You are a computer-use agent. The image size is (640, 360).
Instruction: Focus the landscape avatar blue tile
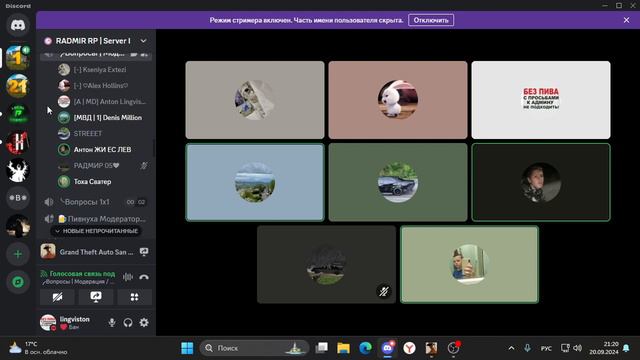tap(255, 182)
